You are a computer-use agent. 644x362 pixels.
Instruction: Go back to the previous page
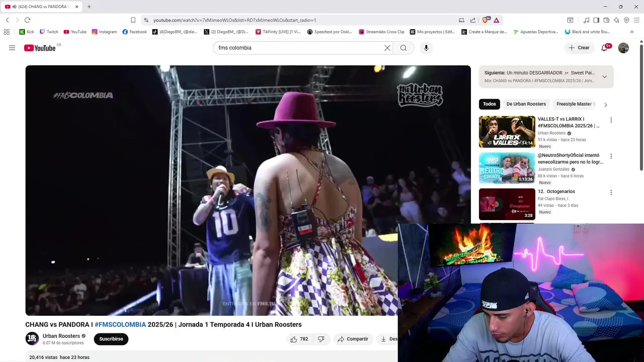coord(7,20)
